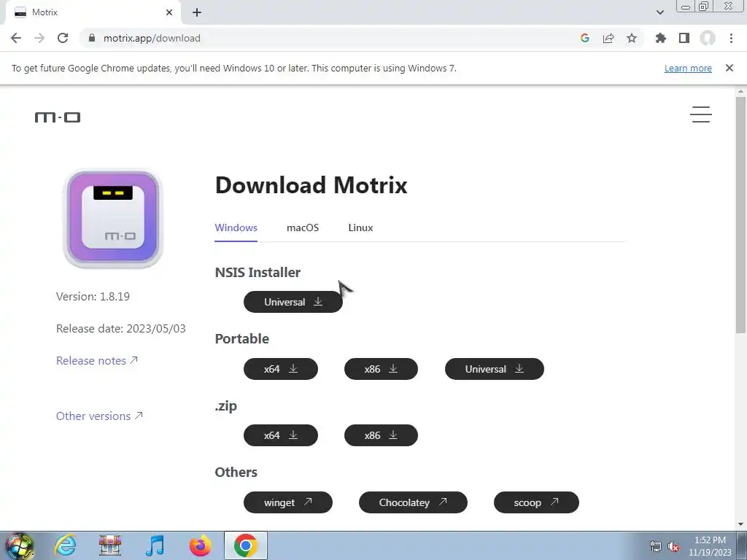Share this page using share icon
This screenshot has height=560, width=747.
point(608,38)
